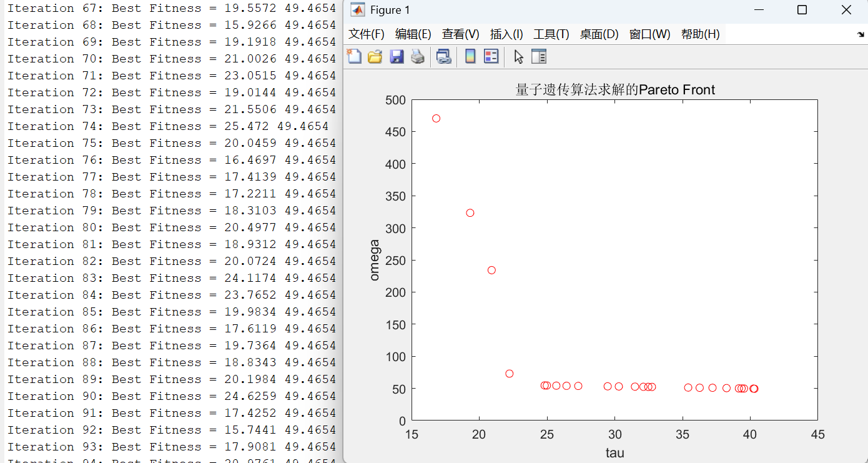
Task: Click the y-axis tick label 250
Action: (x=396, y=261)
